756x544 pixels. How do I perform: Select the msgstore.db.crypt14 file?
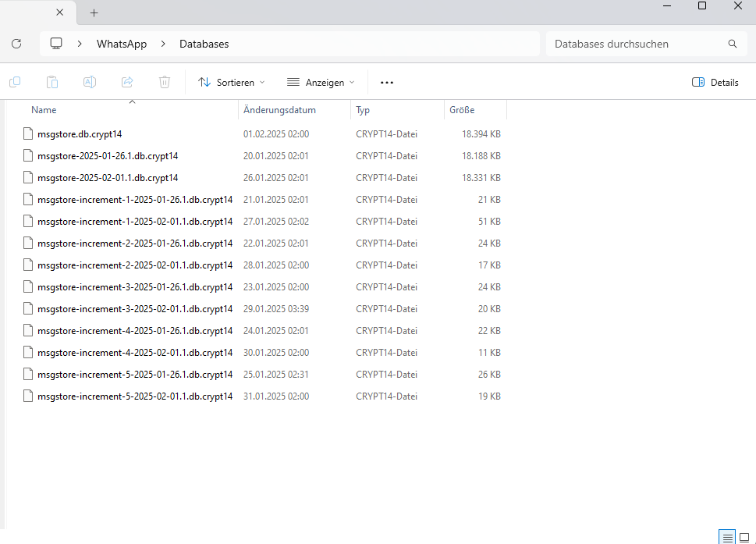[80, 134]
